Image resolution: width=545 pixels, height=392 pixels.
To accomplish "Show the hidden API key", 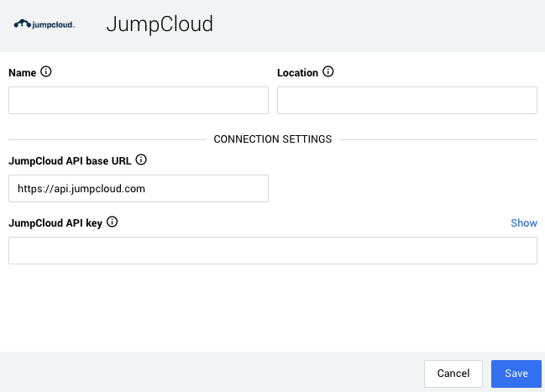I will (524, 222).
